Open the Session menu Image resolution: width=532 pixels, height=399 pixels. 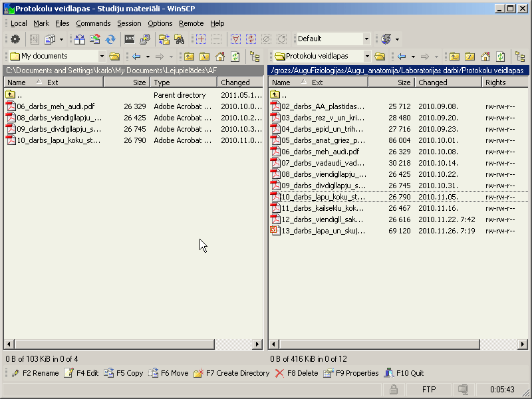[x=129, y=23]
